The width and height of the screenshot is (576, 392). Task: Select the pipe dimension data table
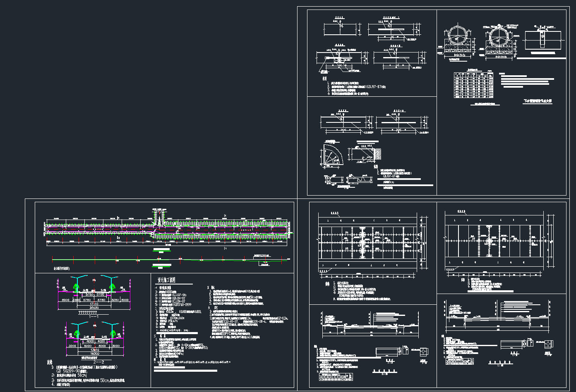473,86
